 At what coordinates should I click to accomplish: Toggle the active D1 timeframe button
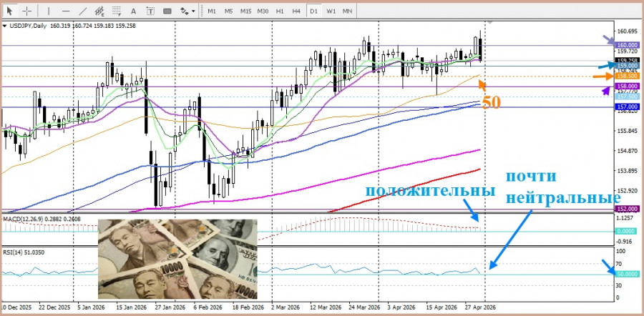[x=314, y=11]
